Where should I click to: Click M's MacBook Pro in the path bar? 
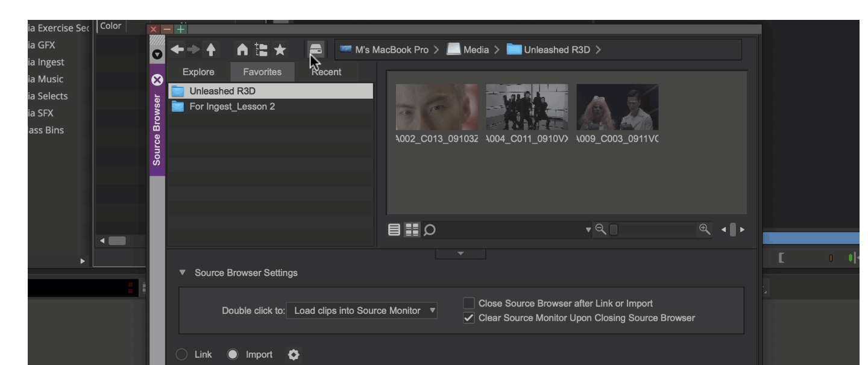[x=392, y=50]
